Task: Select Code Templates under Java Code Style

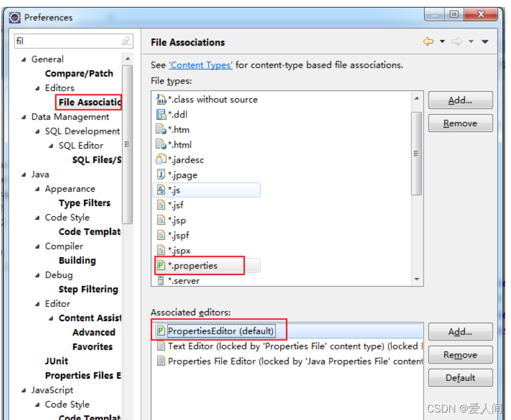Action: tap(90, 232)
